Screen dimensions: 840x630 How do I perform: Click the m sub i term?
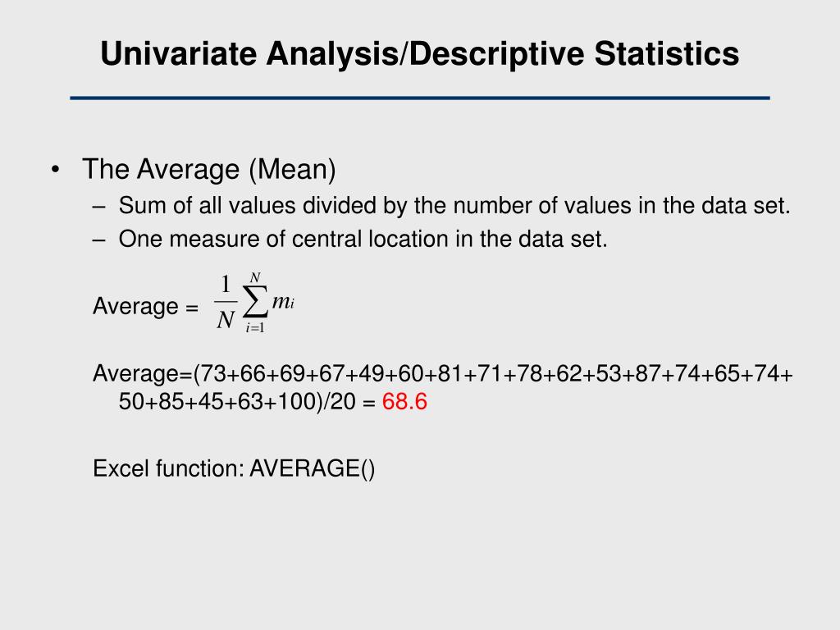[283, 302]
